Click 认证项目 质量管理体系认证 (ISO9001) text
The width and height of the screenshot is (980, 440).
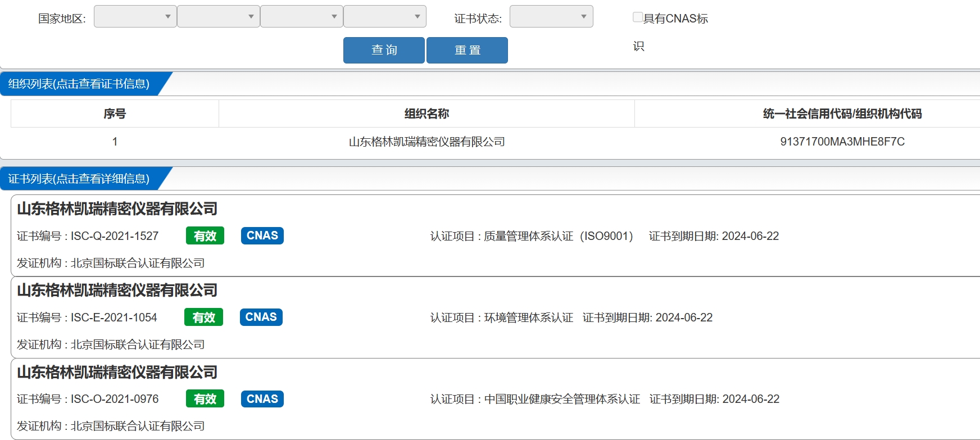(x=532, y=236)
